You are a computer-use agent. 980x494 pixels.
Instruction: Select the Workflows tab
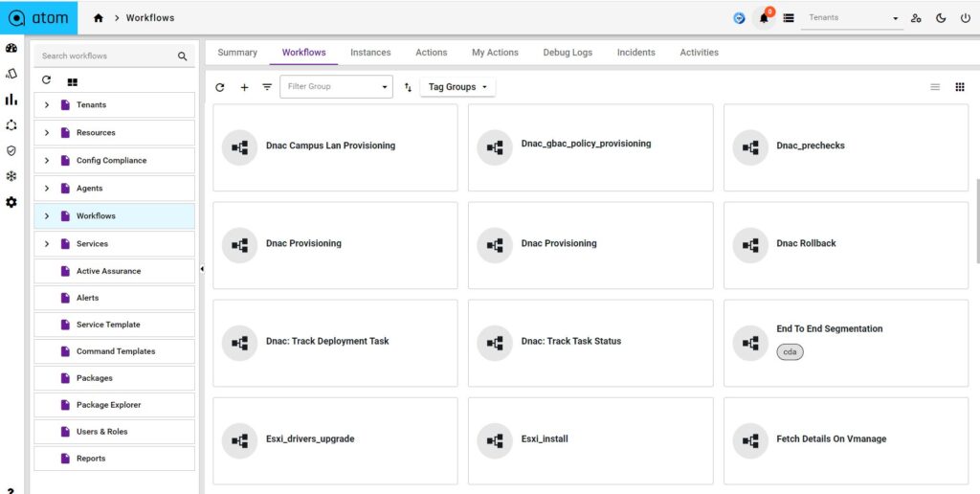coord(303,53)
